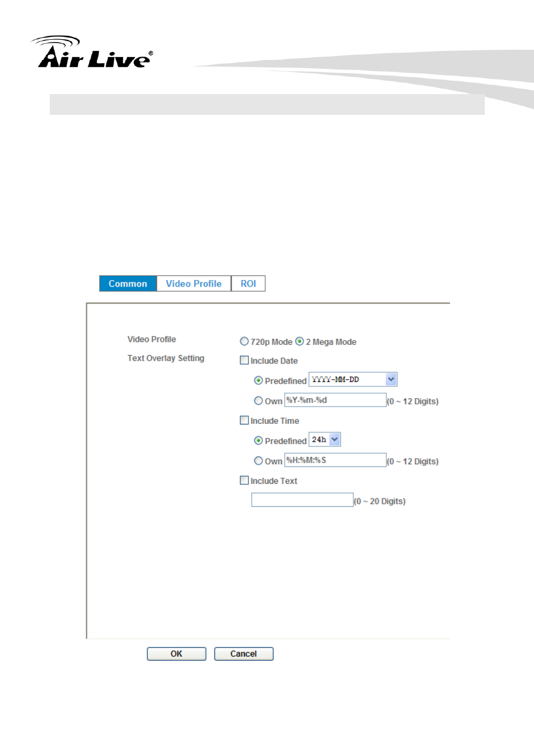Click the AirLive logo
Viewport: 534px width, 756px height.
(92, 52)
